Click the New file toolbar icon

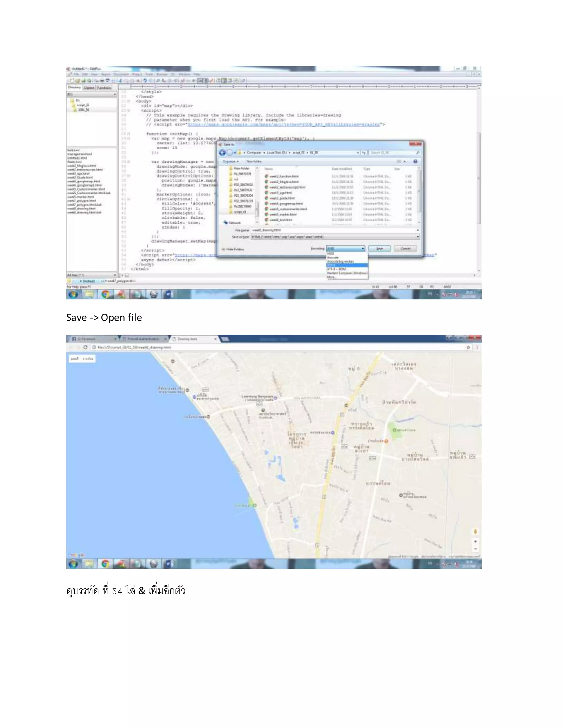(x=72, y=81)
